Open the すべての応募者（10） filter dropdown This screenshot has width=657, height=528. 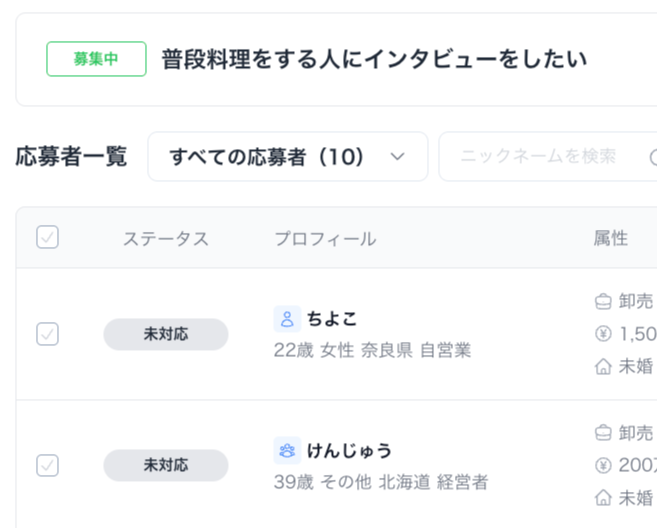point(287,157)
